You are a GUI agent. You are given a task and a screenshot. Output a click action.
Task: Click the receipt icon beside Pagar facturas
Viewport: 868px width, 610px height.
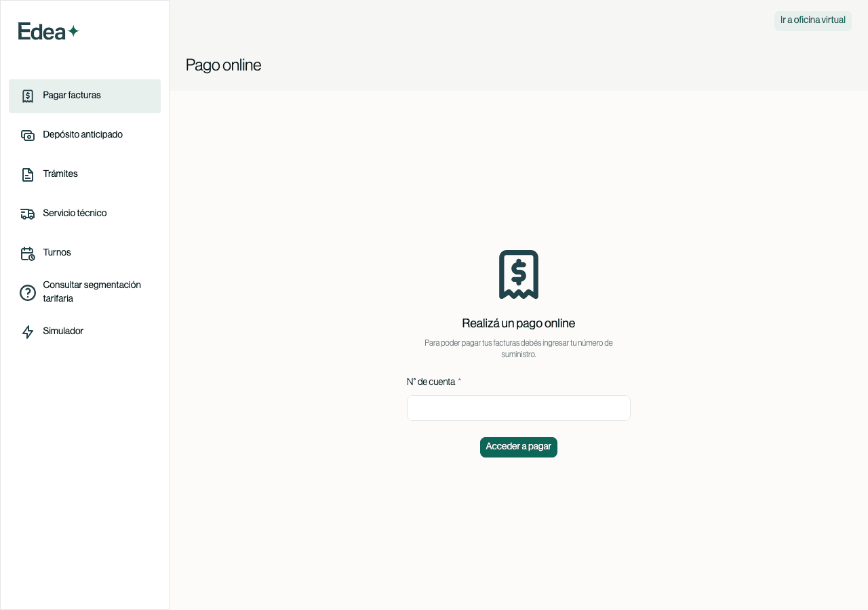(x=28, y=96)
